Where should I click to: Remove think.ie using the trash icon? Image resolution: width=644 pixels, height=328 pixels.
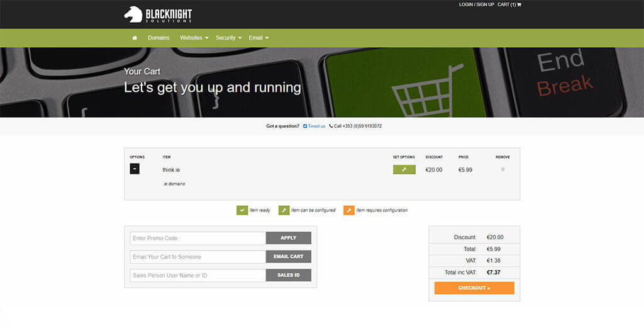(x=502, y=169)
